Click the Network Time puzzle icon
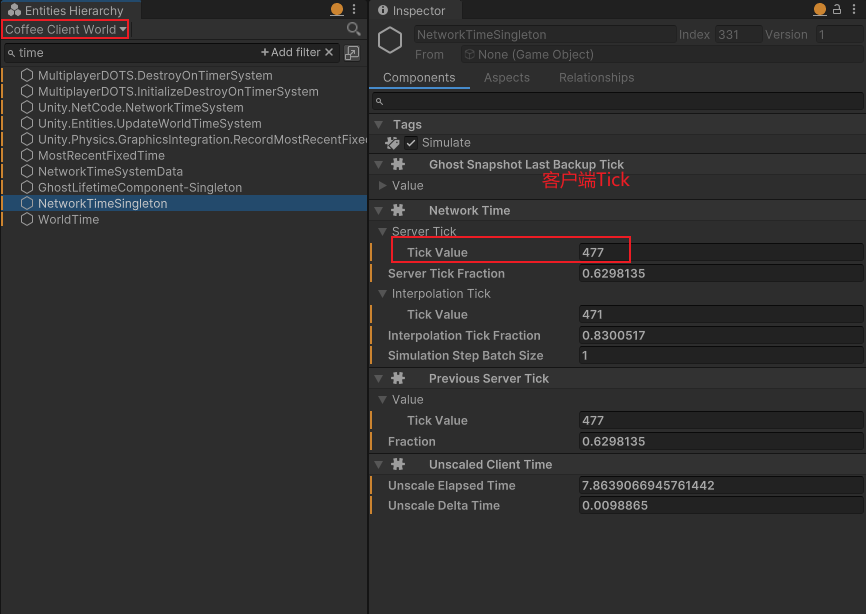This screenshot has height=614, width=866. pyautogui.click(x=398, y=210)
